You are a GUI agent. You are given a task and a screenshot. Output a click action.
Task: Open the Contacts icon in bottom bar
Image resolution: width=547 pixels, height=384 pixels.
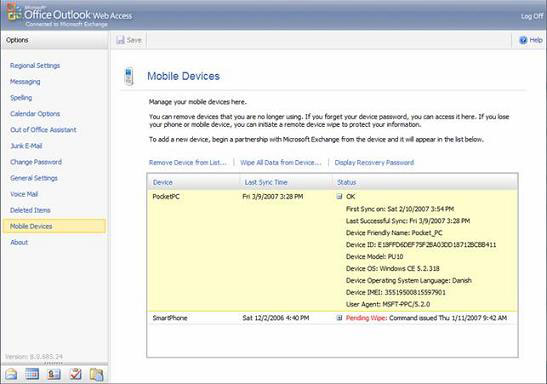(54, 374)
